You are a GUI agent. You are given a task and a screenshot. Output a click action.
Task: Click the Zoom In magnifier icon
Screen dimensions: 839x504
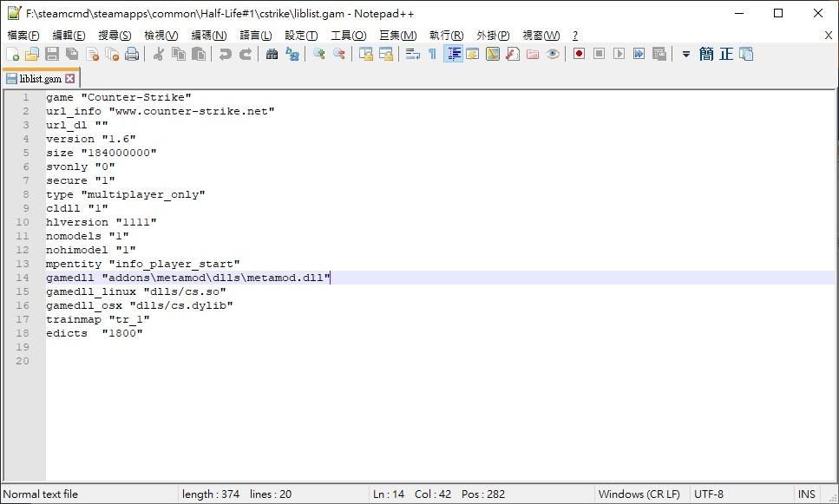click(x=319, y=54)
